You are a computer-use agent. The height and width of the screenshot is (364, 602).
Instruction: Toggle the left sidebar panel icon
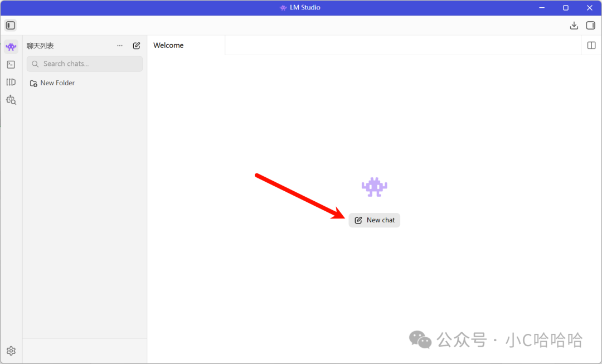pos(11,25)
